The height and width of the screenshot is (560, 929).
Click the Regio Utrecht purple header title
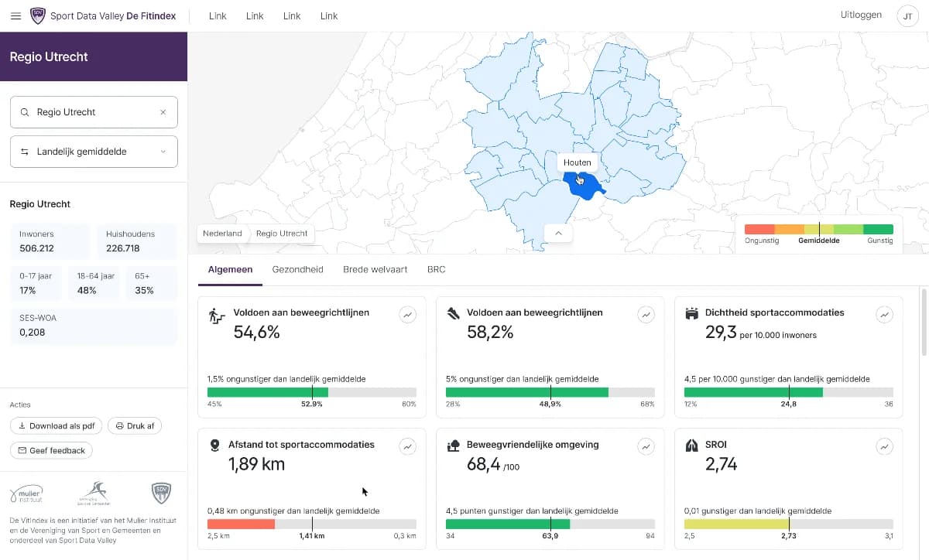pyautogui.click(x=49, y=56)
